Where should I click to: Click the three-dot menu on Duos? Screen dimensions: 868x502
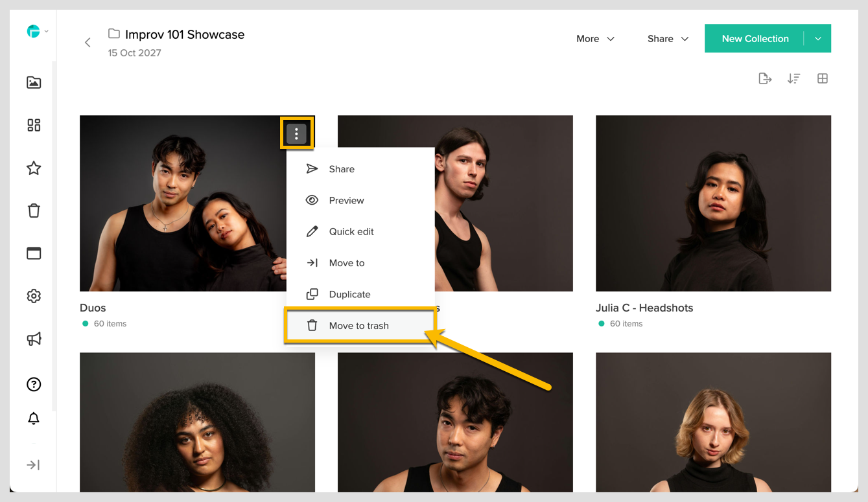click(296, 133)
